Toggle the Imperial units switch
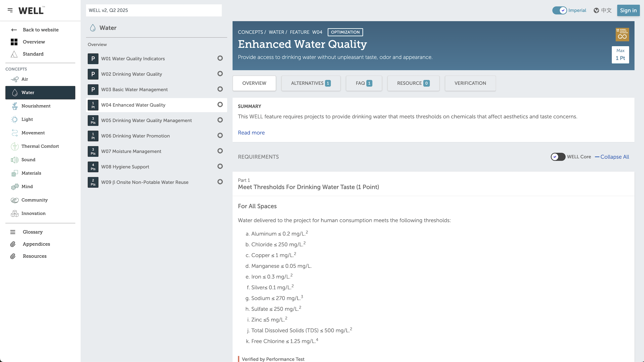This screenshot has height=362, width=644. pyautogui.click(x=559, y=10)
